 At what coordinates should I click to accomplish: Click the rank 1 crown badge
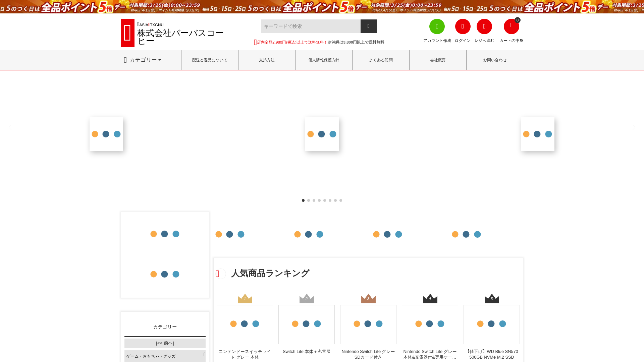(245, 298)
